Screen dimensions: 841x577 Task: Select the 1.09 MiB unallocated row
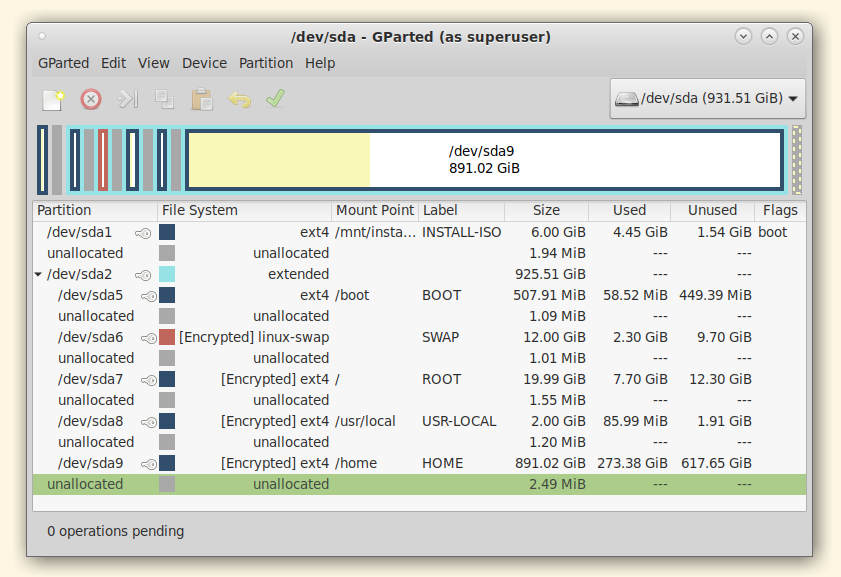pos(419,316)
